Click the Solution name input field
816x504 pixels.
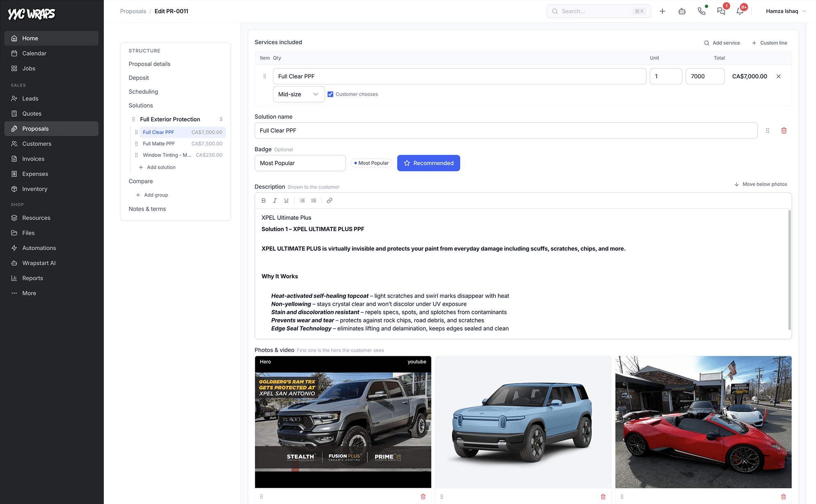coord(506,130)
